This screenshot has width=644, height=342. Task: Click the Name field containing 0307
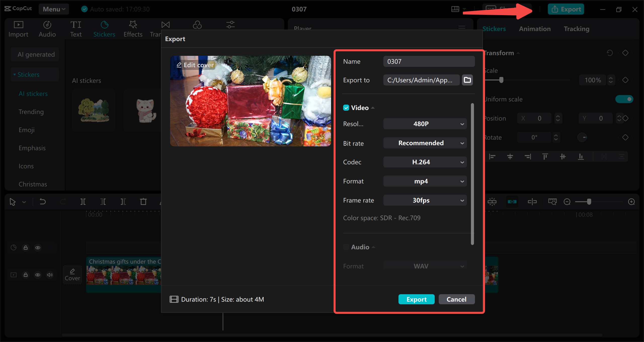tap(429, 61)
